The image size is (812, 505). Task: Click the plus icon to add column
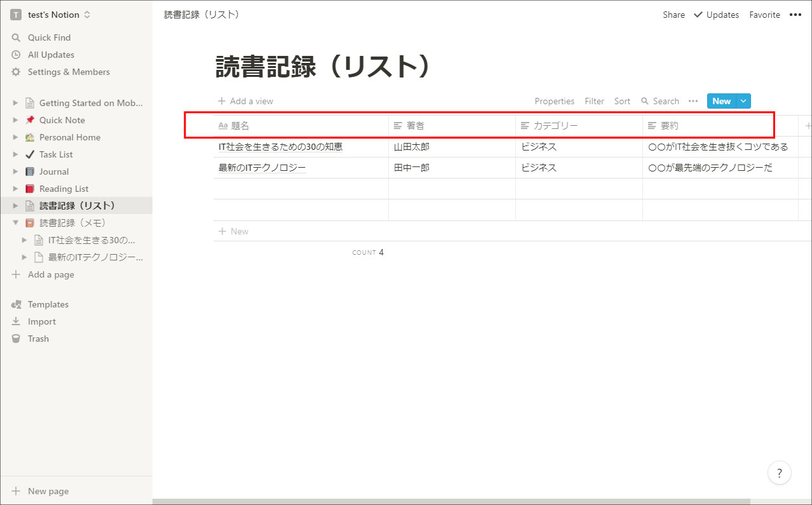click(808, 126)
